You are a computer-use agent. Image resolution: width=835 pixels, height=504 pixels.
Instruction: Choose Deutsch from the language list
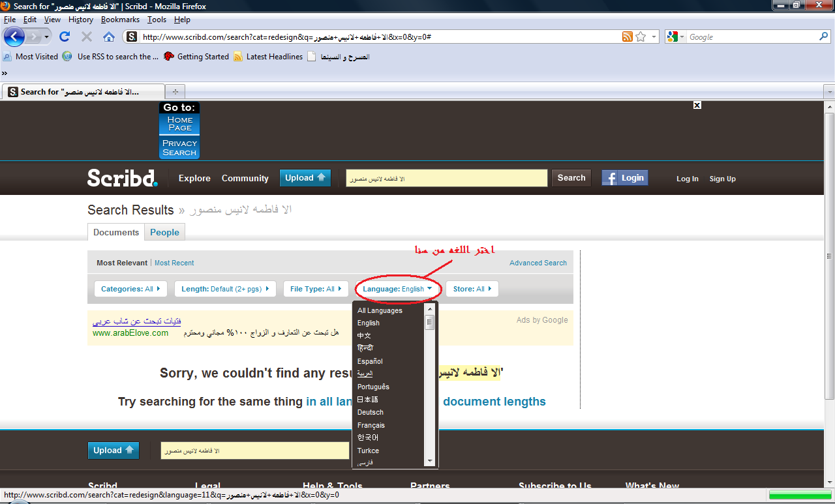370,412
